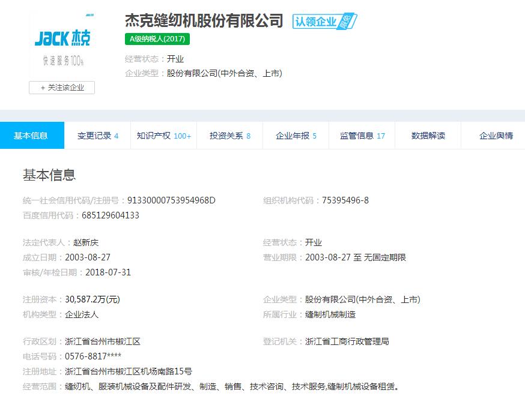Click the header 经营状态 value 开业
Viewport: 525px width, 420px height.
point(175,59)
